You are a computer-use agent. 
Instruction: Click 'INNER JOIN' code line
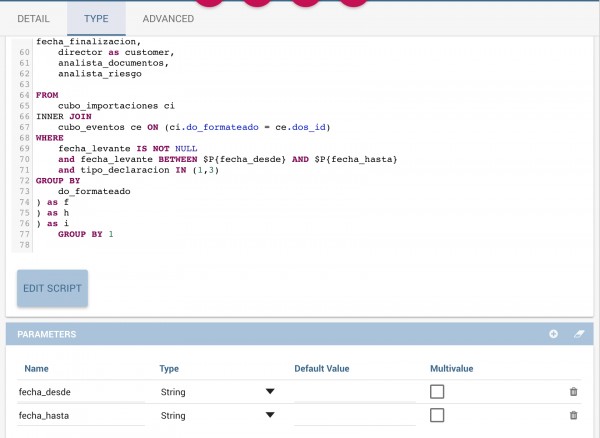pyautogui.click(x=64, y=116)
